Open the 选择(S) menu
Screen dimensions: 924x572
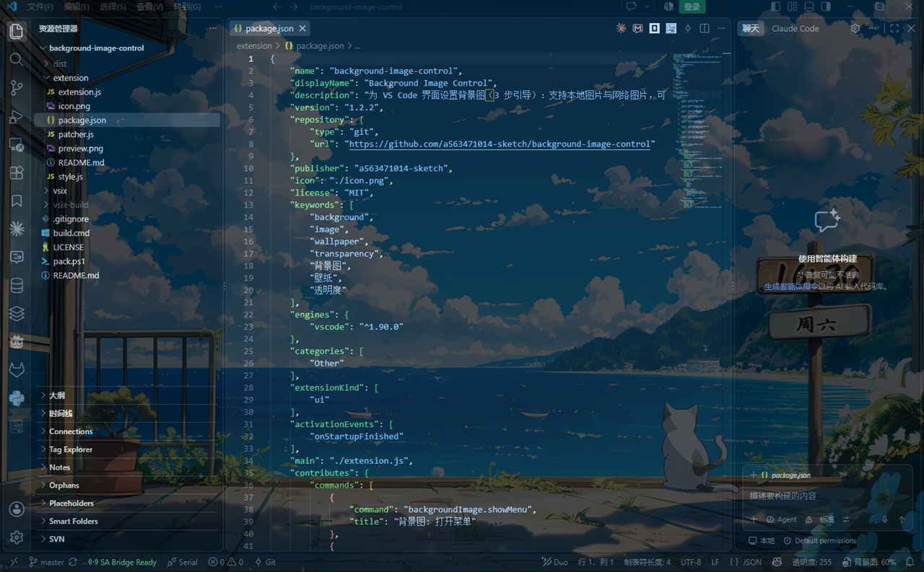click(113, 6)
